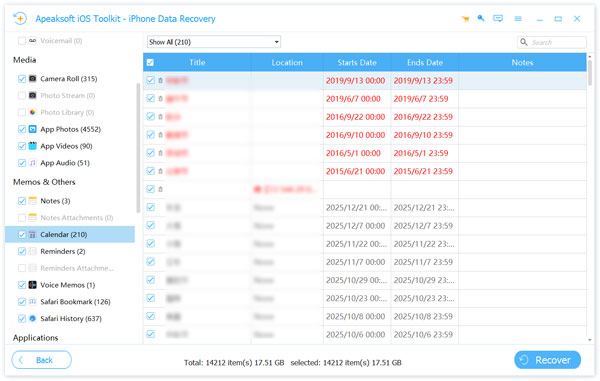Sort by the Ends Date column header
Image resolution: width=600 pixels, height=381 pixels.
click(425, 62)
